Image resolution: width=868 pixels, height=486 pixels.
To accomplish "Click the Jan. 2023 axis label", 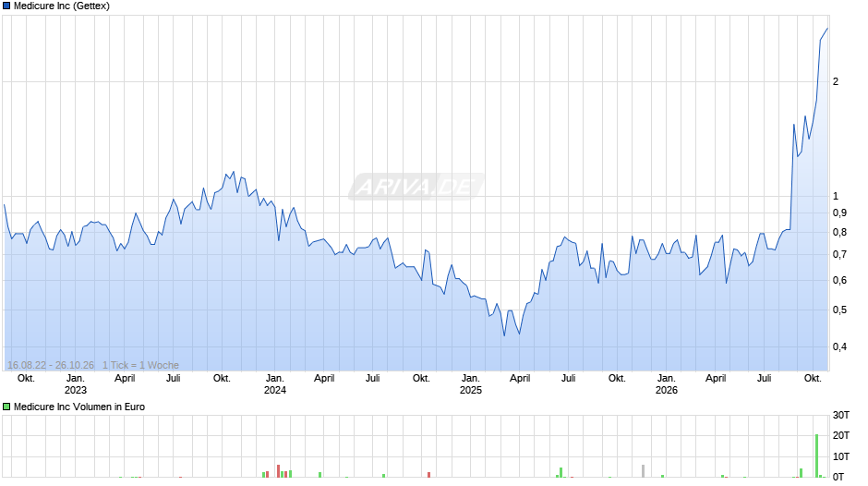I will pos(76,384).
